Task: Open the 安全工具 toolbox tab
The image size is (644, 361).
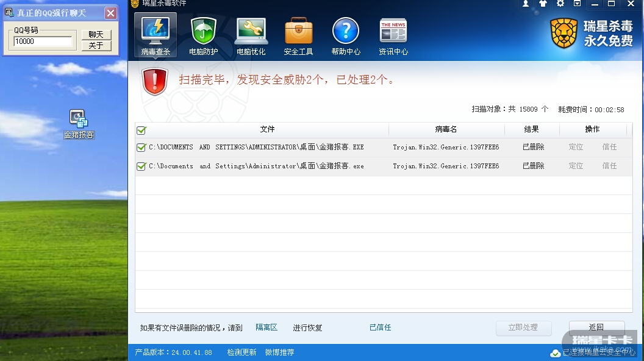Action: [299, 36]
